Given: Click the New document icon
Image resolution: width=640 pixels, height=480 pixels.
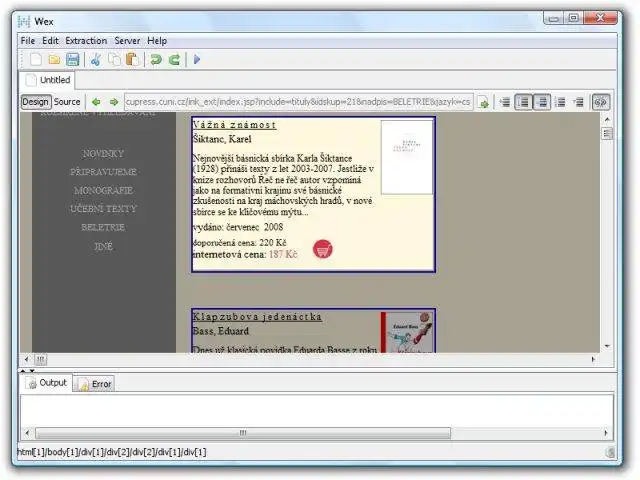Looking at the screenshot, I should click(x=36, y=60).
